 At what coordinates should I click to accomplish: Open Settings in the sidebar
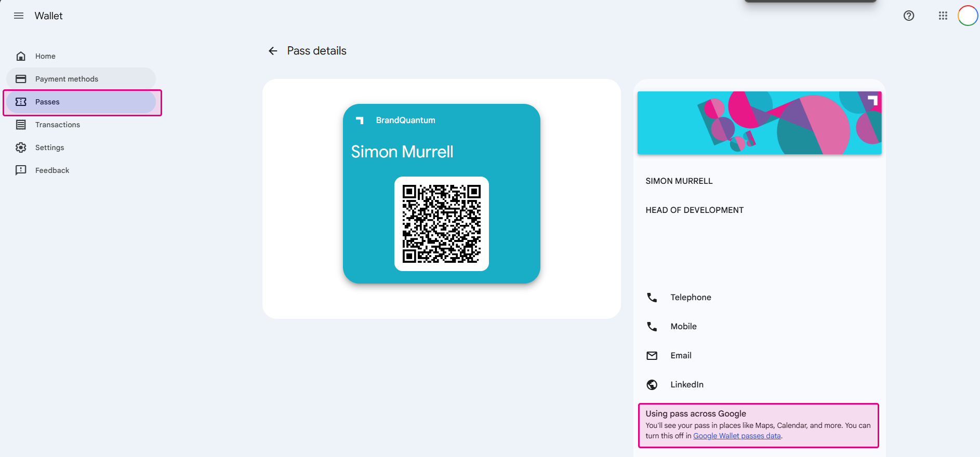click(x=81, y=147)
